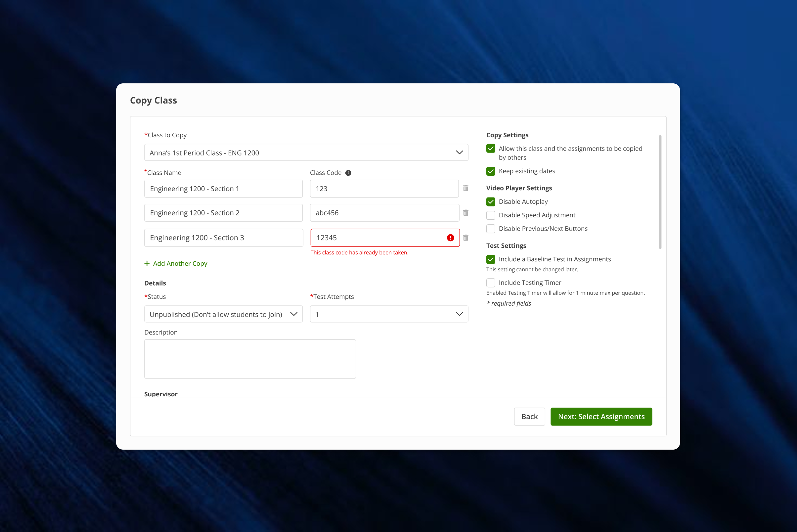This screenshot has height=532, width=797.
Task: Enable Disable Speed Adjustment checkbox
Action: [x=491, y=215]
